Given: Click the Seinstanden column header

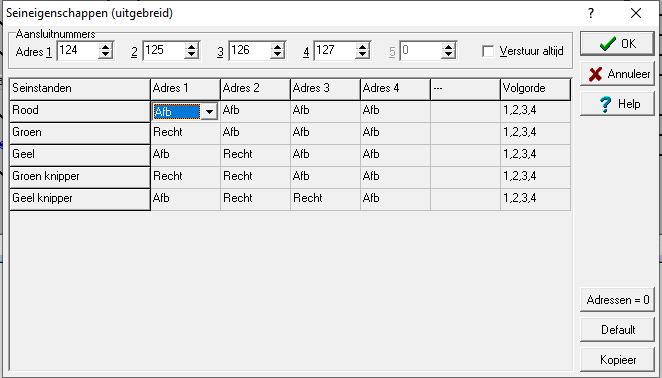Looking at the screenshot, I should pos(80,89).
